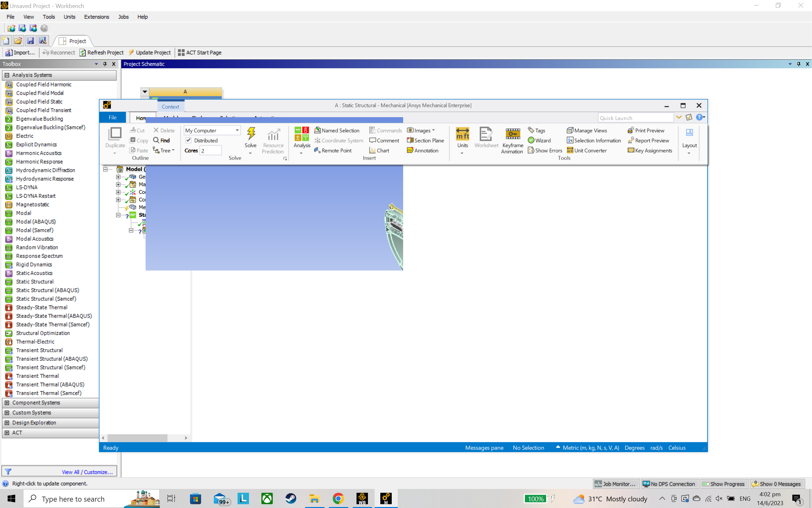Open the Jobs menu

[x=123, y=17]
